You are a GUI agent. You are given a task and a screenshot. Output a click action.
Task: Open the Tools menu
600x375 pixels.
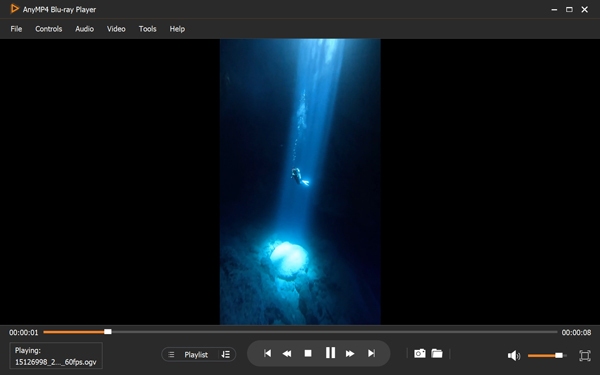tap(147, 29)
